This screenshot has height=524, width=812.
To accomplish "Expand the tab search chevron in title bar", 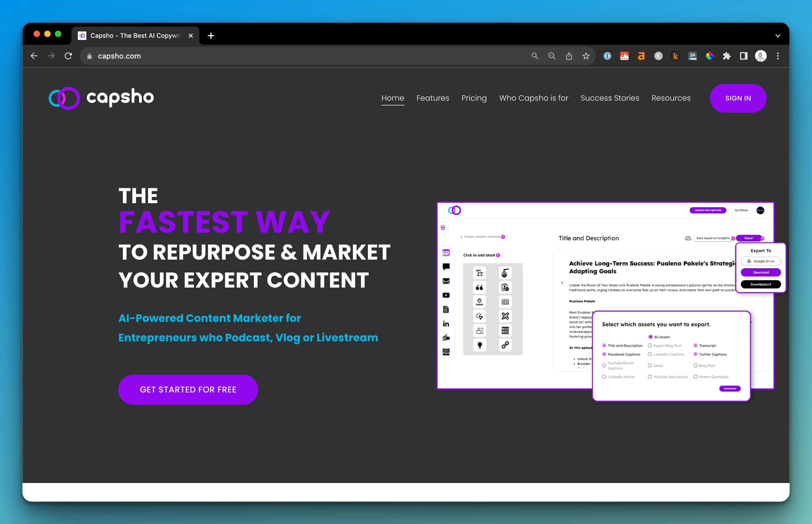I will (x=778, y=36).
